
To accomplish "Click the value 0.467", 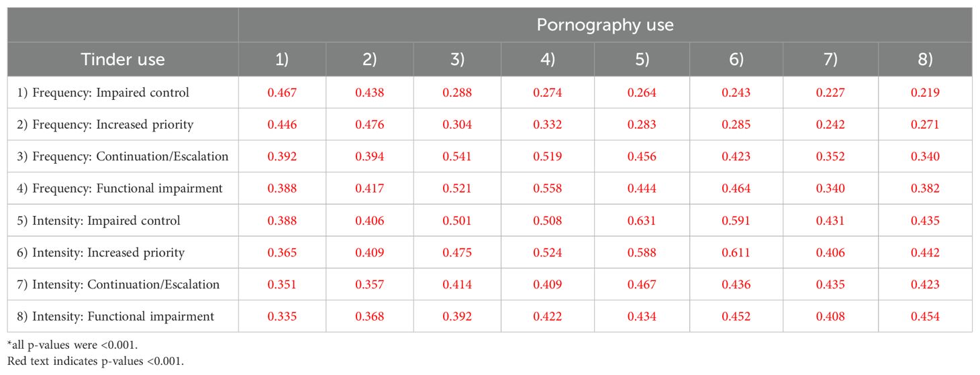I will (282, 93).
